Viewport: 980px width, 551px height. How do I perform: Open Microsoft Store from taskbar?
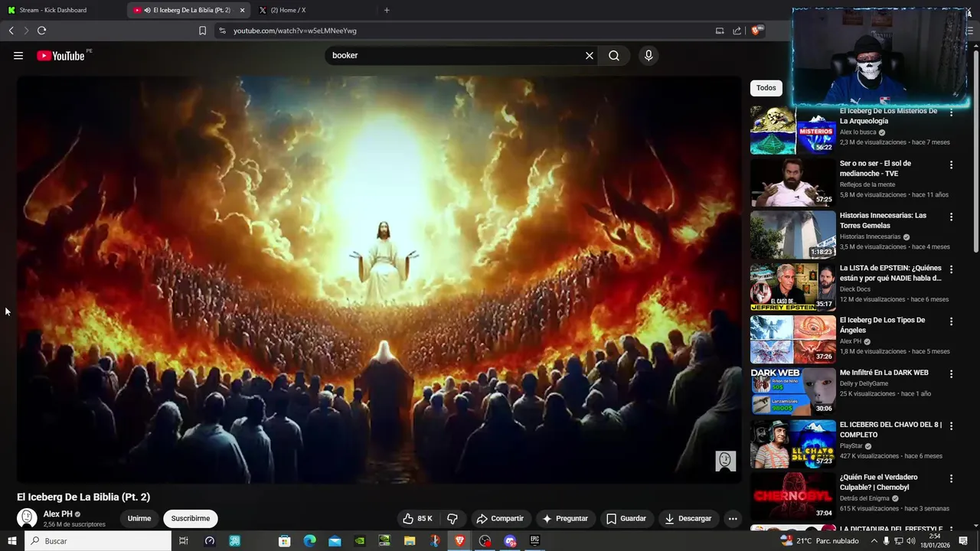tap(284, 541)
